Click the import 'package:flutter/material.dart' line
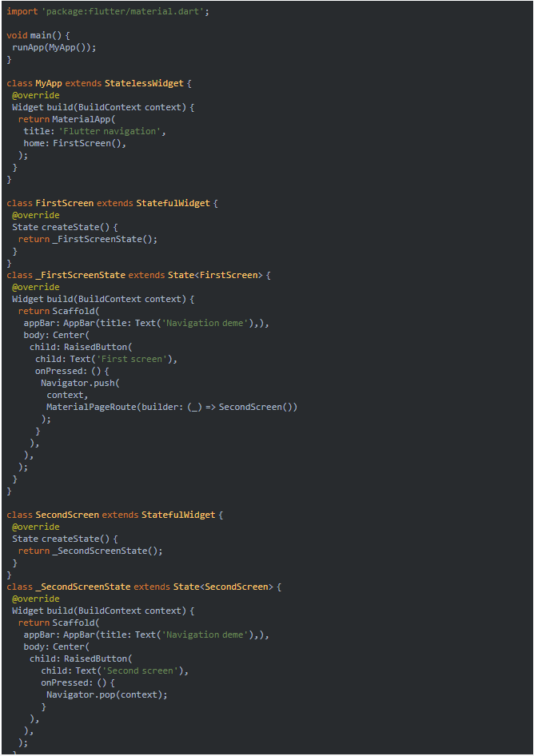The height and width of the screenshot is (756, 534). 108,11
